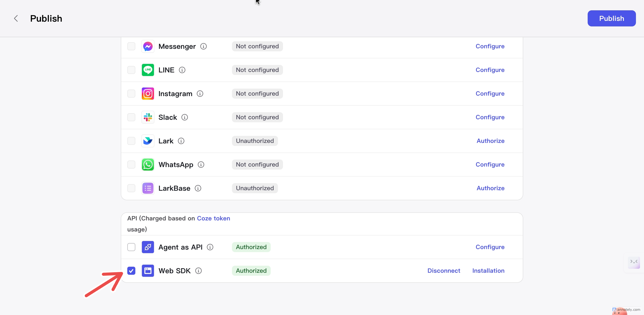Image resolution: width=644 pixels, height=315 pixels.
Task: Show info tooltip for Instagram
Action: [200, 94]
